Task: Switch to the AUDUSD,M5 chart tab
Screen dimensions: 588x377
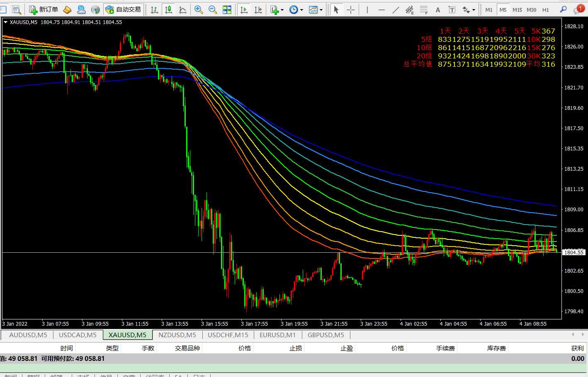Action: coord(28,335)
